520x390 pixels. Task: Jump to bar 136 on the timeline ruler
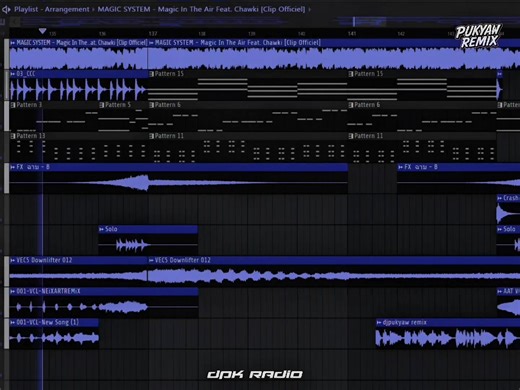point(102,34)
